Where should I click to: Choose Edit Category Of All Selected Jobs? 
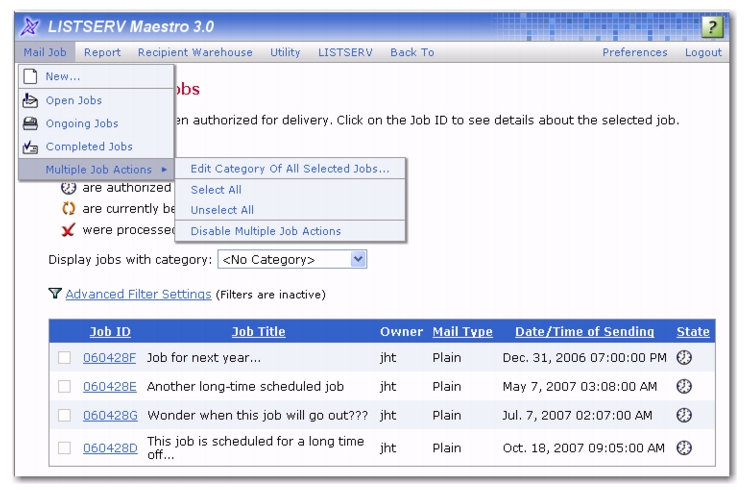coord(290,169)
